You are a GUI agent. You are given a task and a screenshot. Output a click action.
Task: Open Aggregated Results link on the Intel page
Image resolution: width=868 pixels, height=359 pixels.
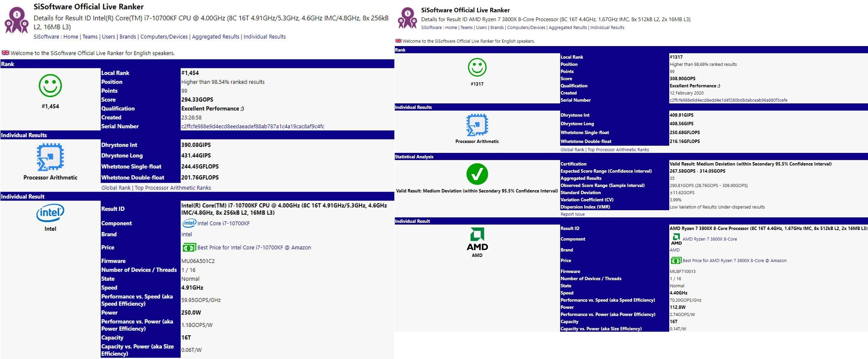215,37
